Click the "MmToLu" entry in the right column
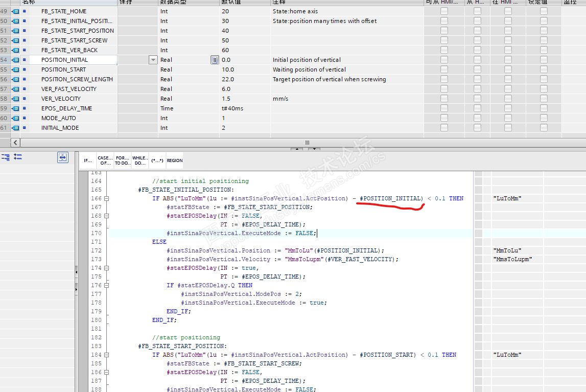Viewport: 586px width, 392px height. click(507, 250)
